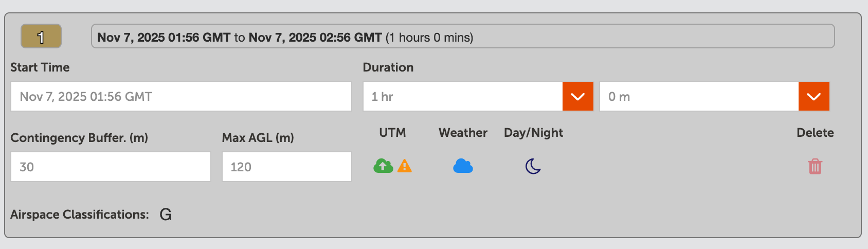Click the 'Weather' column label
The width and height of the screenshot is (868, 249).
coord(463,133)
